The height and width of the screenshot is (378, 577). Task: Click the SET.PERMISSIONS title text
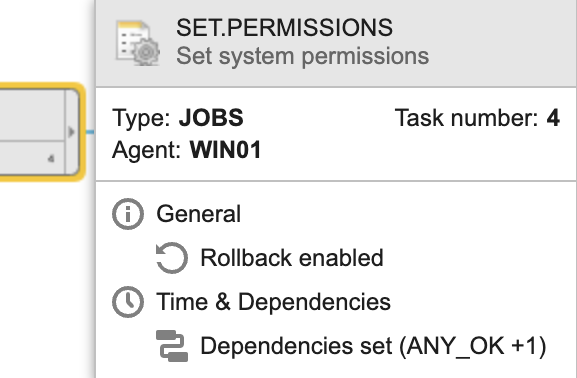pyautogui.click(x=284, y=28)
